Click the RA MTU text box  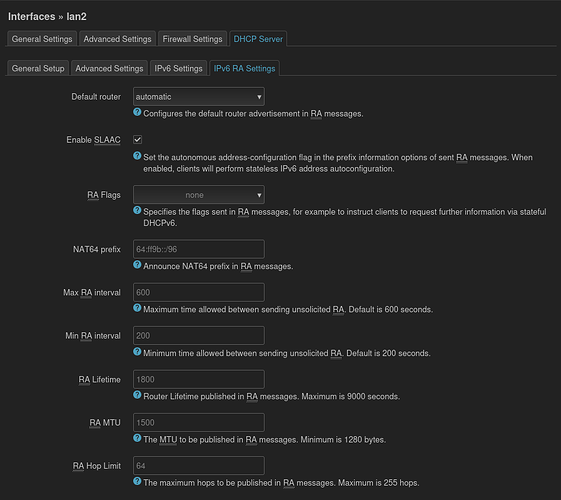point(199,423)
